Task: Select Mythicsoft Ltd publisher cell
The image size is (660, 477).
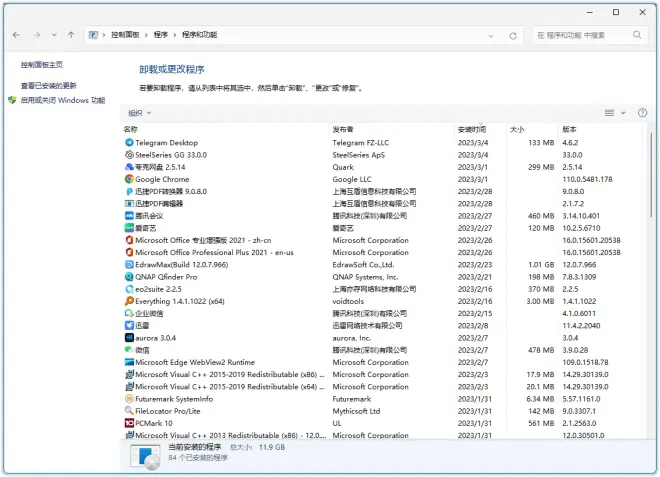Action: coord(356,411)
